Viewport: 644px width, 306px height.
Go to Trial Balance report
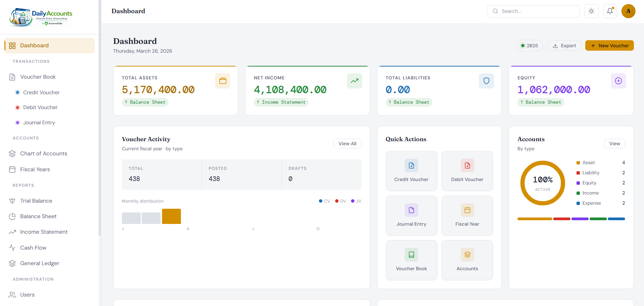36,201
